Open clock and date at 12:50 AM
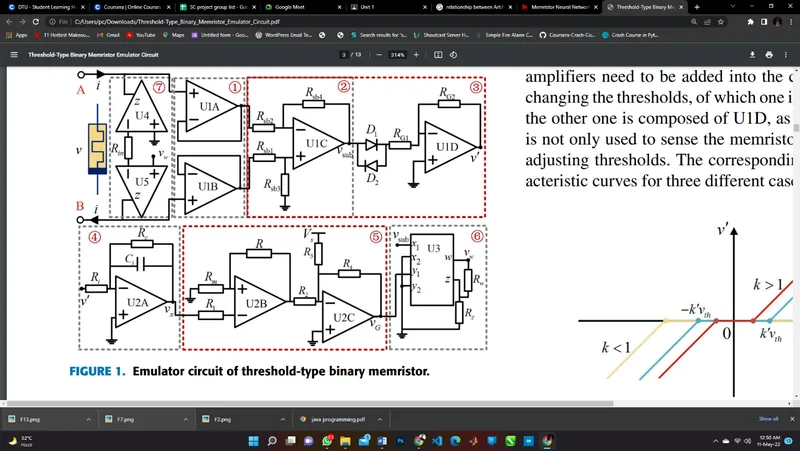This screenshot has height=451, width=800. 769,441
